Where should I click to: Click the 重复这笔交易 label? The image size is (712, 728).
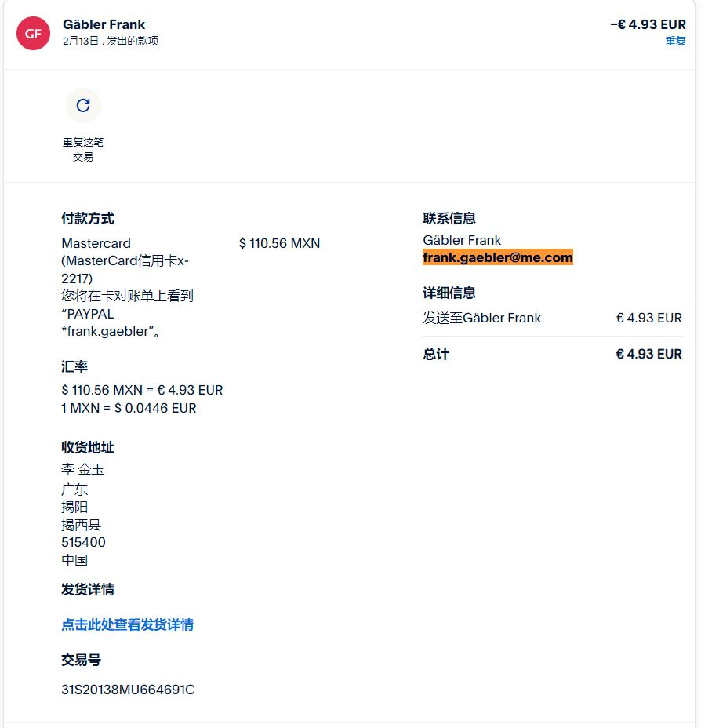(x=83, y=149)
